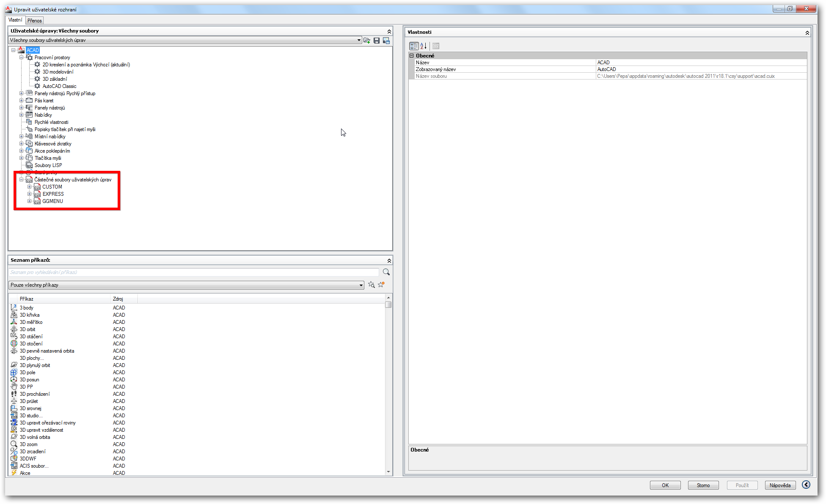Select the 3D zoom command icon
The width and height of the screenshot is (826, 504).
[x=14, y=444]
